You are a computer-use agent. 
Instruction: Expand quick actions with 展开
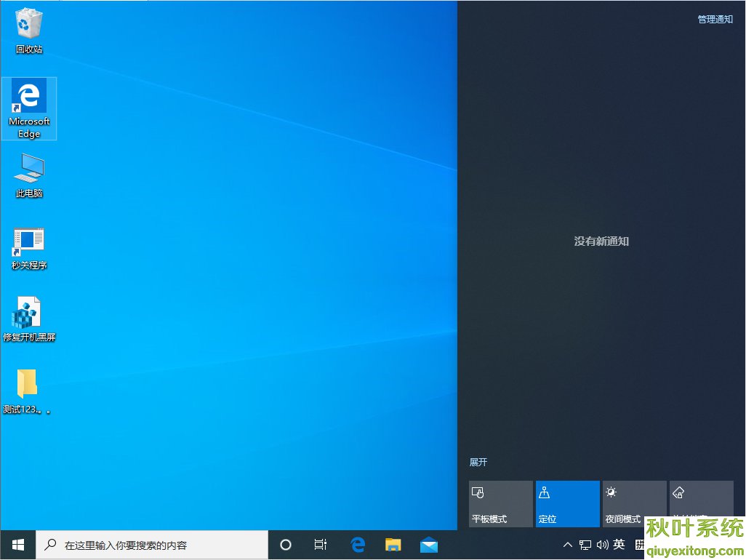click(478, 462)
